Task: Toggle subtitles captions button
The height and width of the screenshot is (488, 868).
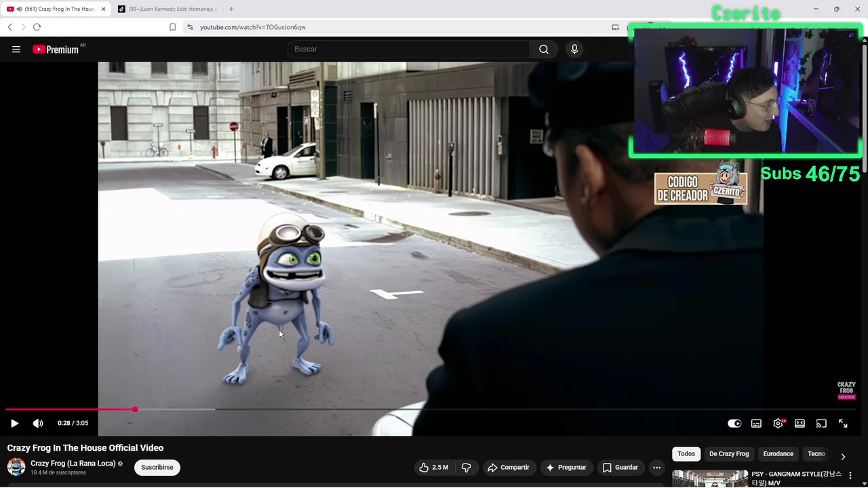Action: coord(756,423)
